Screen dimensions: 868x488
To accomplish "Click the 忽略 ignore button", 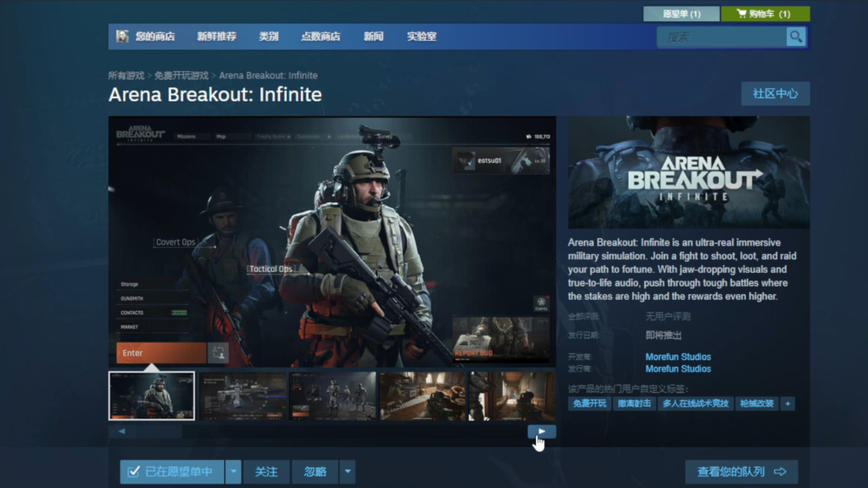I will click(315, 472).
